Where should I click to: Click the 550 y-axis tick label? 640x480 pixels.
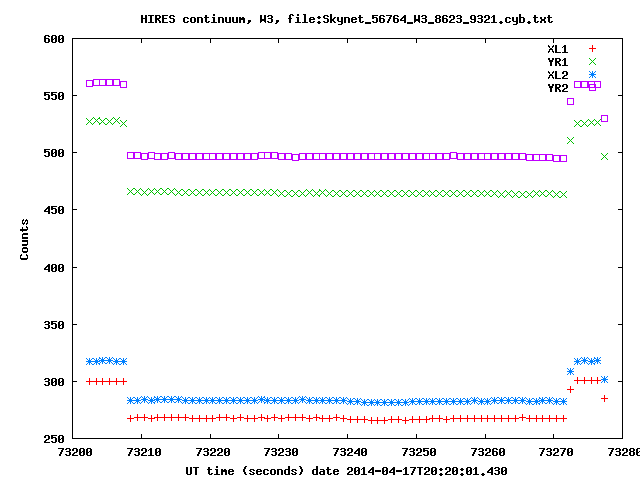click(x=54, y=96)
